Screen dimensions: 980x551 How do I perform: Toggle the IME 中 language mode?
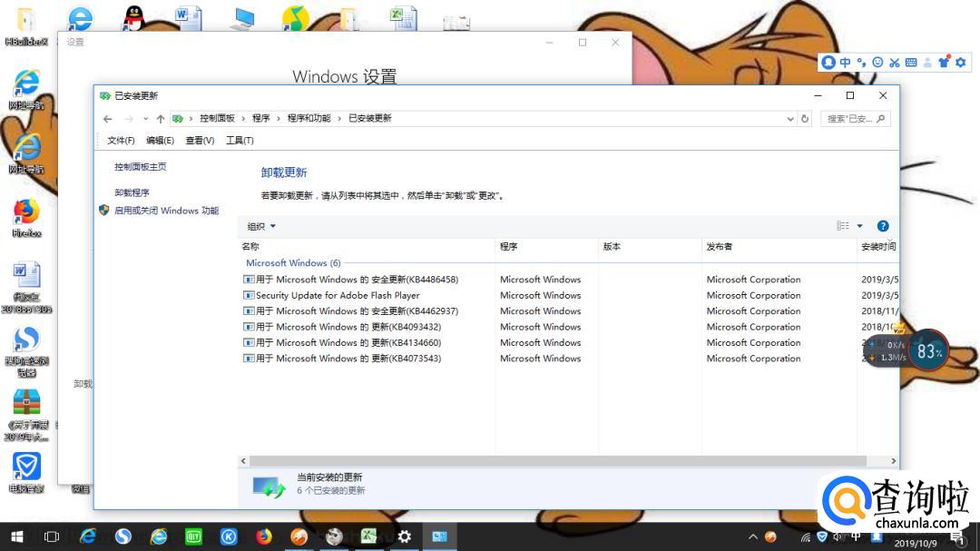[x=846, y=62]
